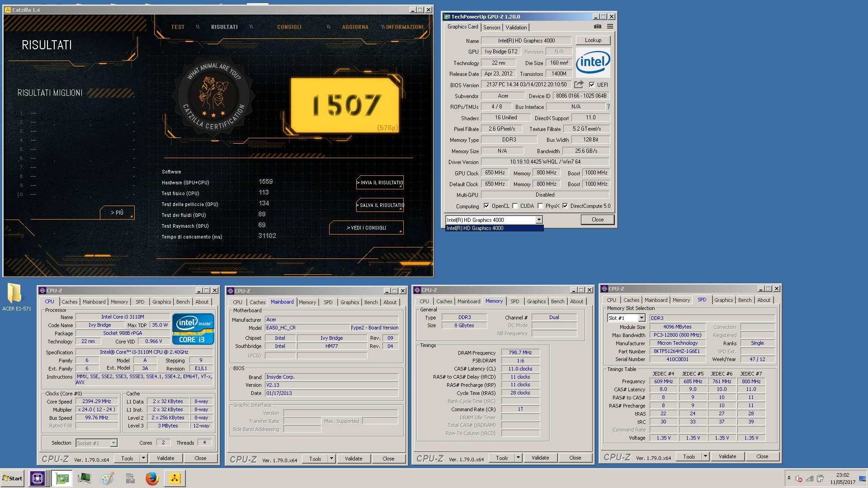Click the Catzilla certification badge

pos(214,96)
